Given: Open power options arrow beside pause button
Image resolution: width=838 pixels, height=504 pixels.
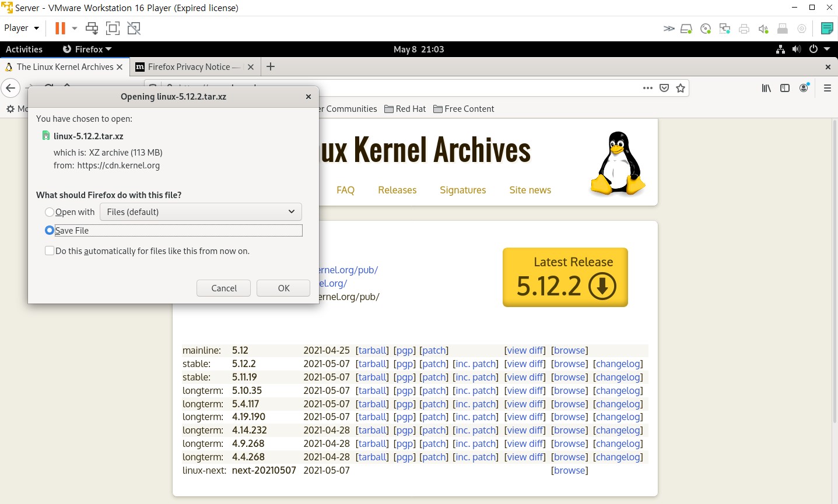Looking at the screenshot, I should coord(74,28).
